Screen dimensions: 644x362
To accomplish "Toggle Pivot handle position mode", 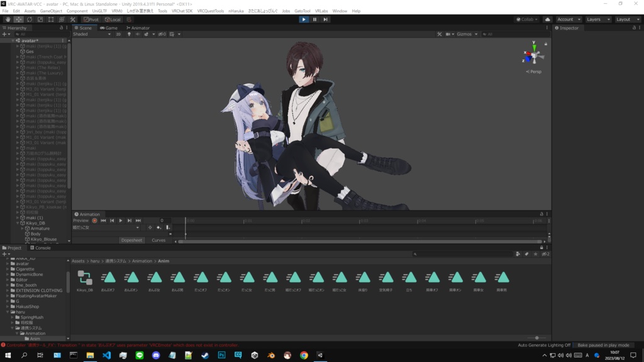I will (91, 19).
